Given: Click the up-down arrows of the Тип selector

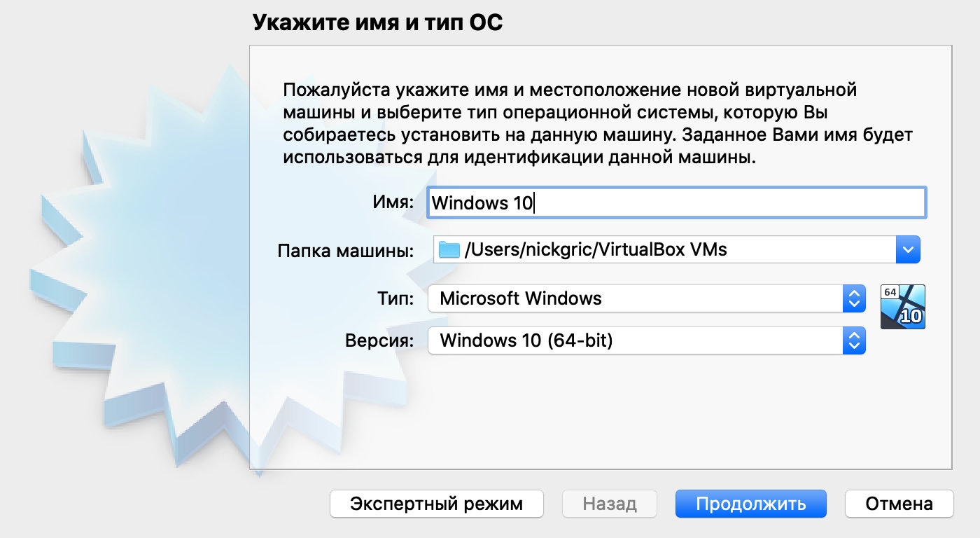Looking at the screenshot, I should [x=853, y=299].
